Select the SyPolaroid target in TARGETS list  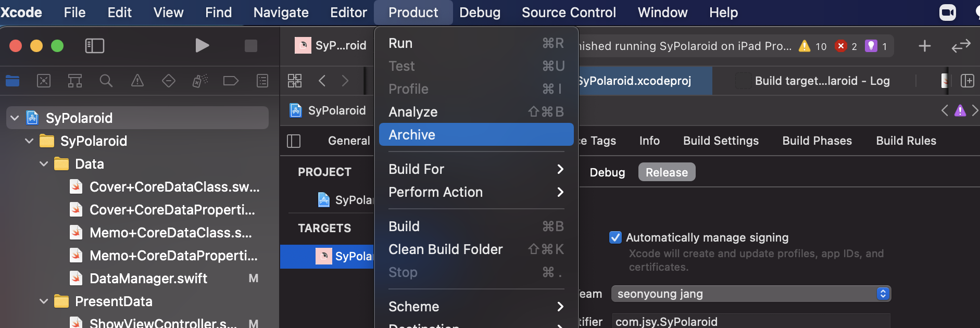pyautogui.click(x=327, y=256)
